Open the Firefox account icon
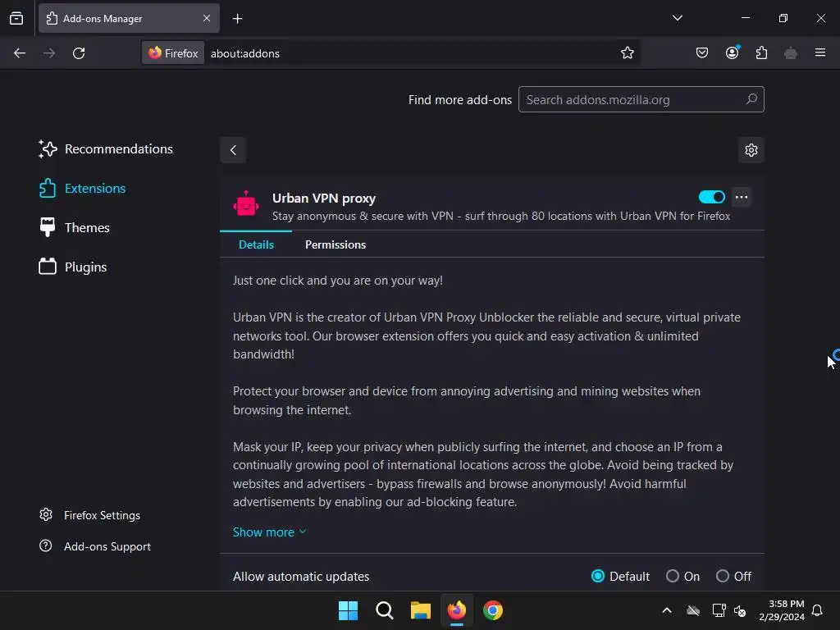This screenshot has width=840, height=630. click(732, 52)
